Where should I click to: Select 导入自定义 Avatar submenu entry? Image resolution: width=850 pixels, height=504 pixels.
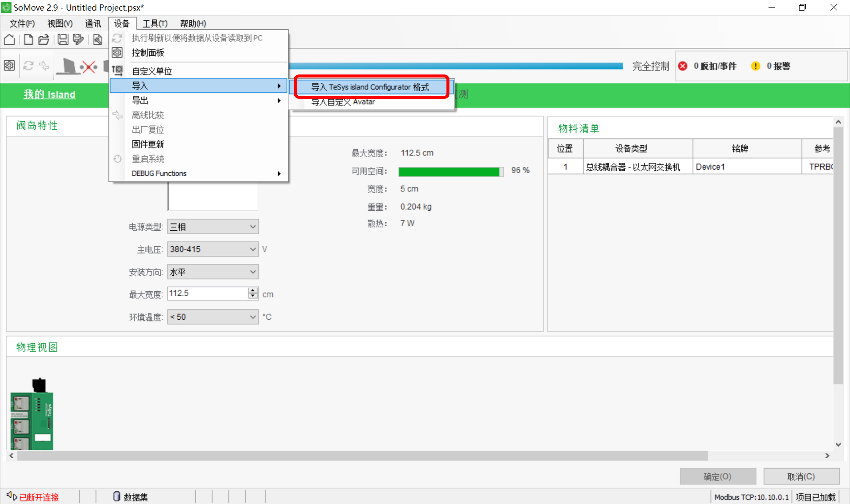343,102
